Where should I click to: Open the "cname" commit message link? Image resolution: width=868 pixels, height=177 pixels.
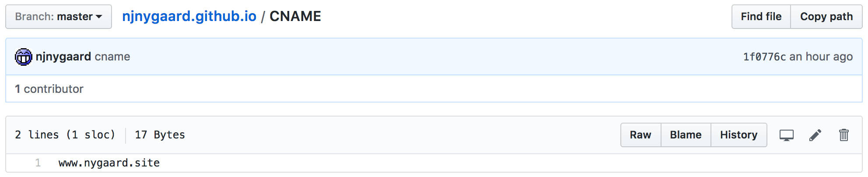(112, 57)
